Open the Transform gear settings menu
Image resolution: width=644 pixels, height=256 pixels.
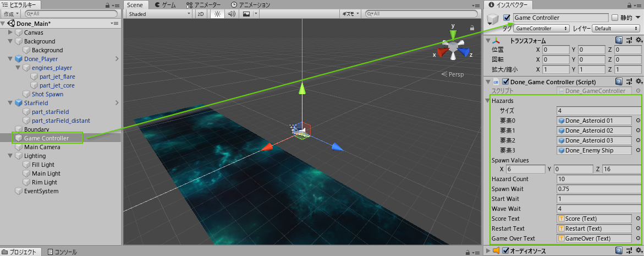pyautogui.click(x=639, y=40)
